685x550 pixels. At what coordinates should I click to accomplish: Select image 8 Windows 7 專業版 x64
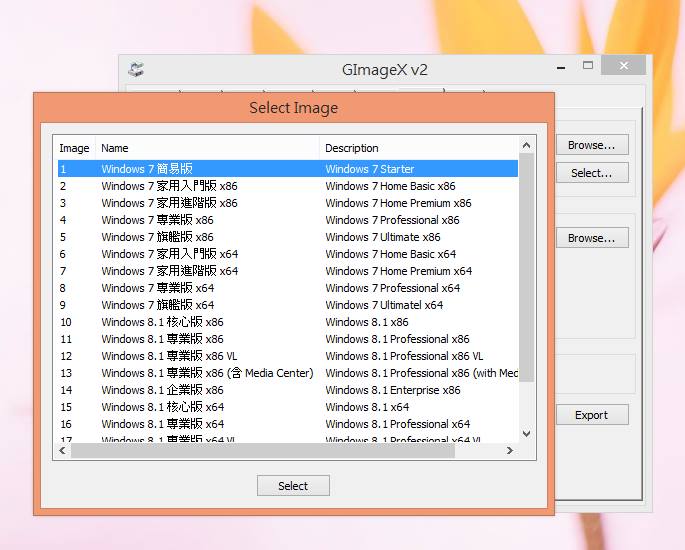(x=288, y=288)
